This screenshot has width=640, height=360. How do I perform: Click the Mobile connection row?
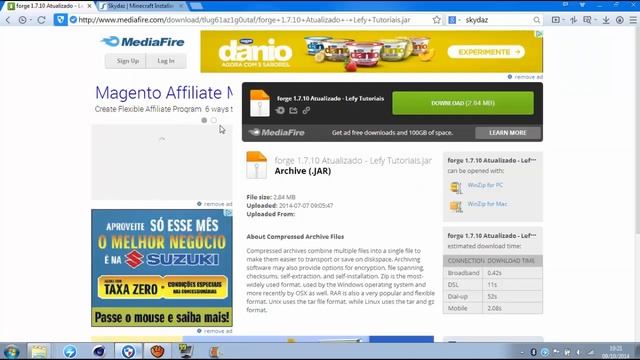click(x=493, y=308)
